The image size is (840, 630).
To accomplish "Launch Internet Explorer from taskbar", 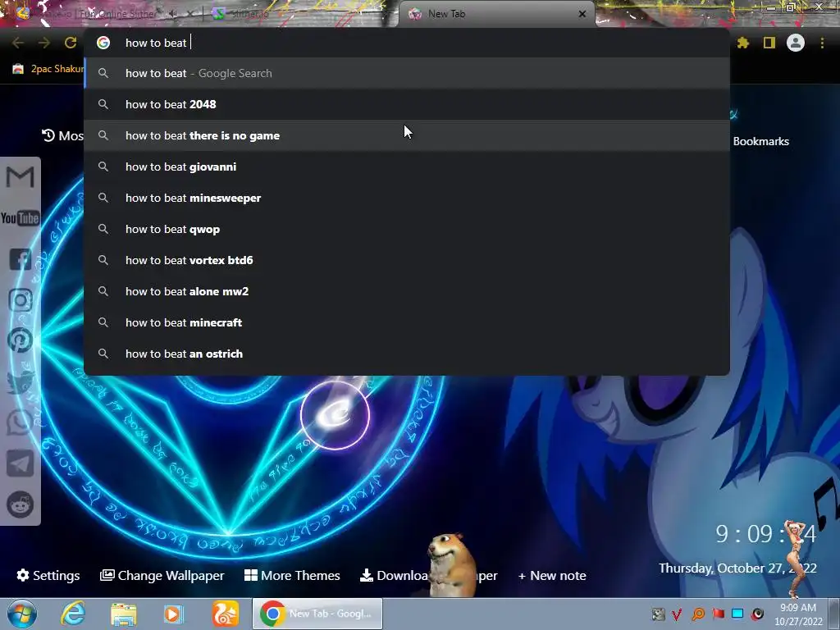I will (x=73, y=614).
